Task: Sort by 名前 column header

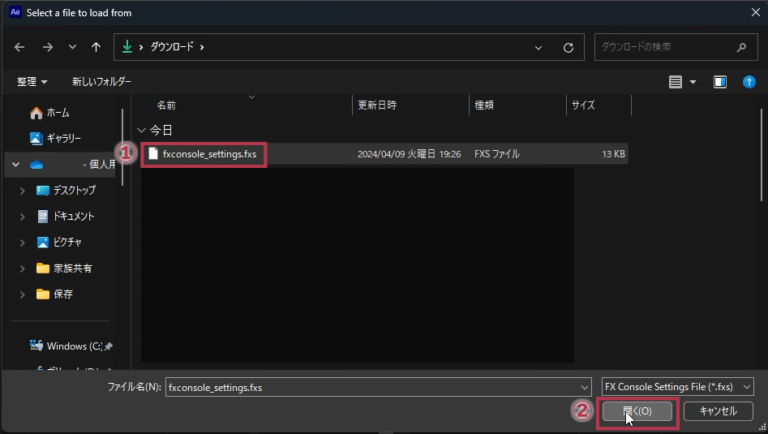Action: click(x=166, y=105)
